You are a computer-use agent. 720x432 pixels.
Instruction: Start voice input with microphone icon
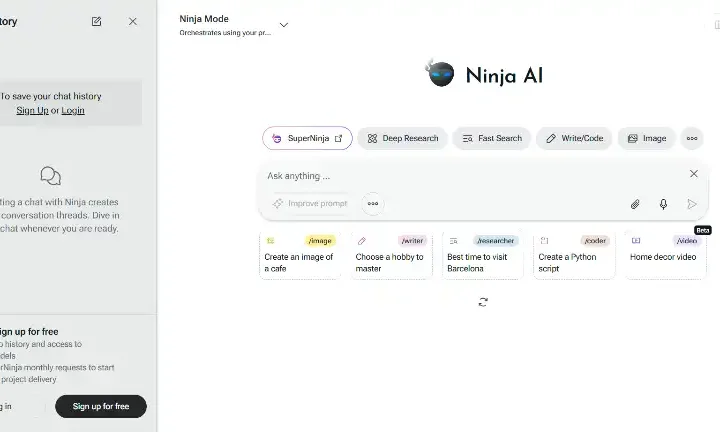point(663,204)
